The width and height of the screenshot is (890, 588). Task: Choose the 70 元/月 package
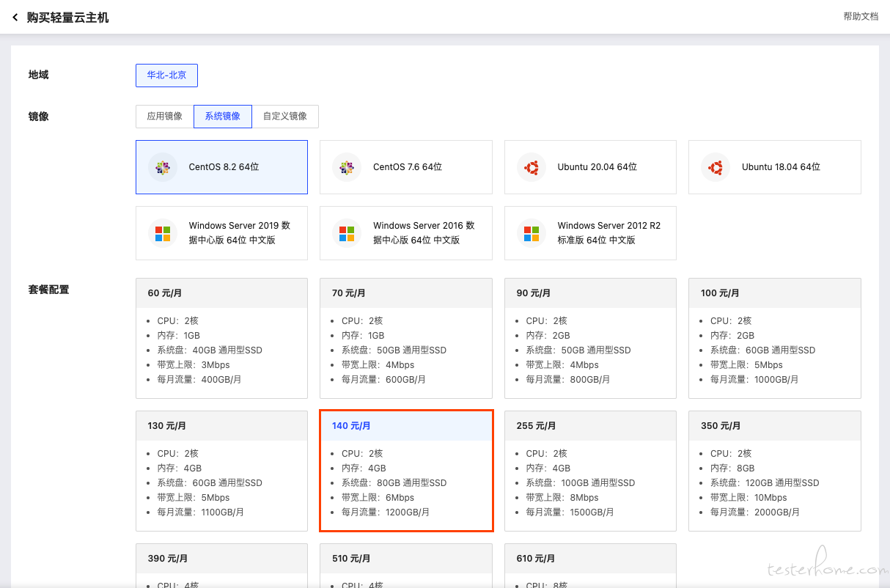click(x=405, y=338)
